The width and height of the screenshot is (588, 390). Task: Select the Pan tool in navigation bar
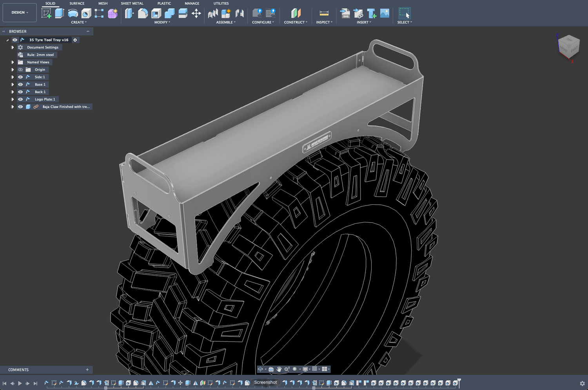pyautogui.click(x=279, y=369)
